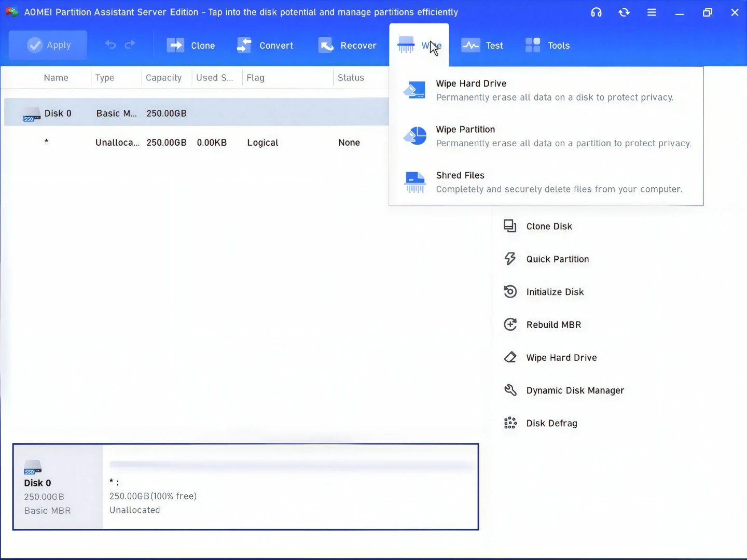Click Quick Partition in side panel
Image resolution: width=747 pixels, height=560 pixels.
click(558, 259)
